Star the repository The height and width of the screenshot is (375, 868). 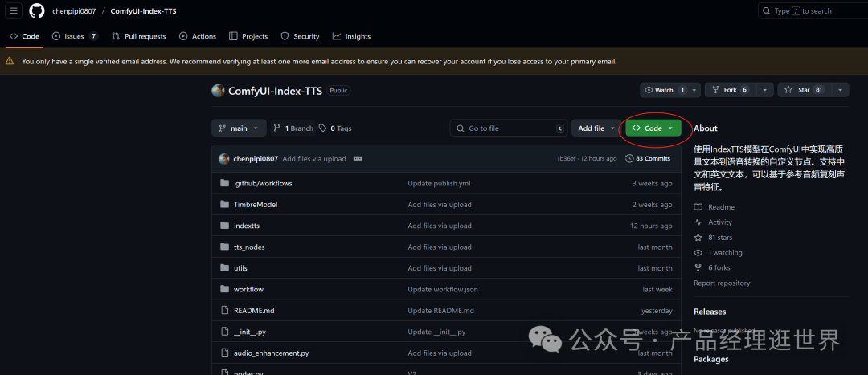805,90
